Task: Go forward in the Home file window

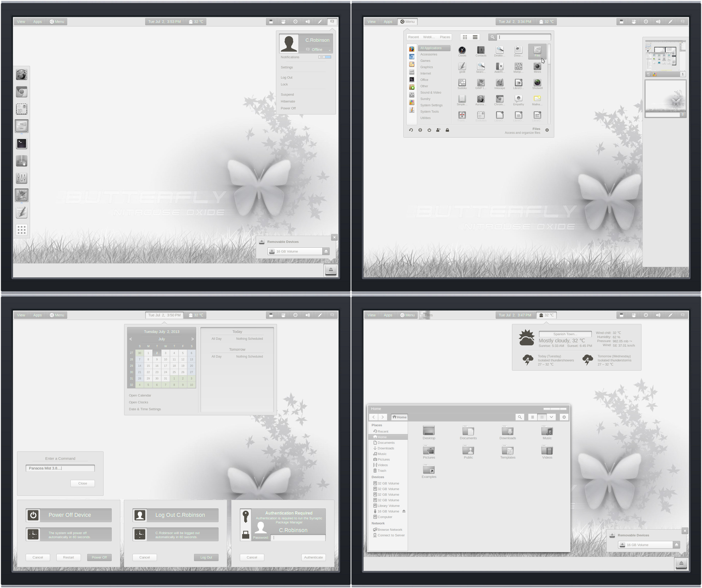Action: 383,417
